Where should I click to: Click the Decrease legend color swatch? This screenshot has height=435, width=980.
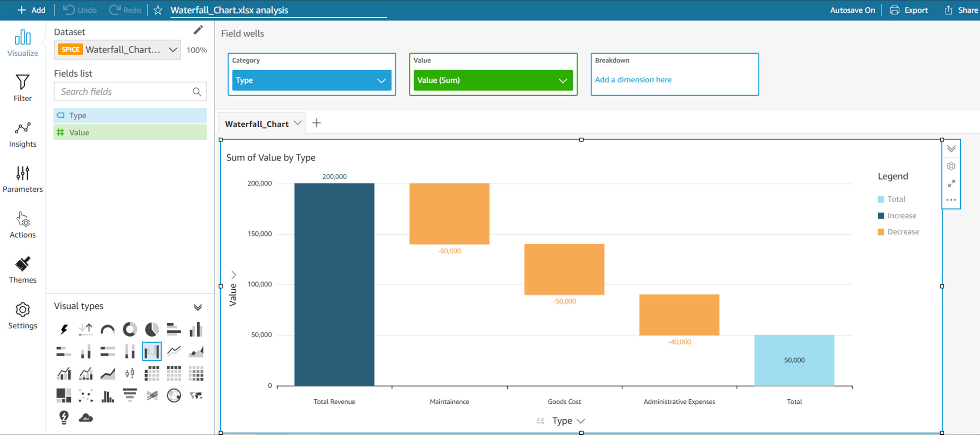pos(881,232)
